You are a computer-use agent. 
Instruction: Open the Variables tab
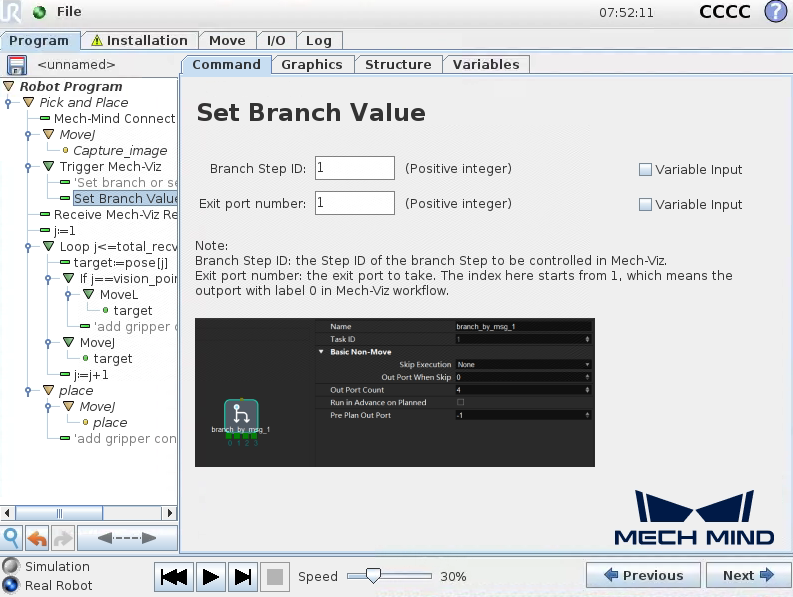point(486,64)
